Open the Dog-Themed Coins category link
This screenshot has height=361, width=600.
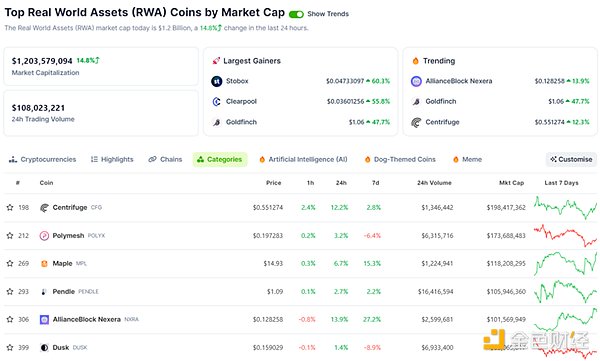400,159
